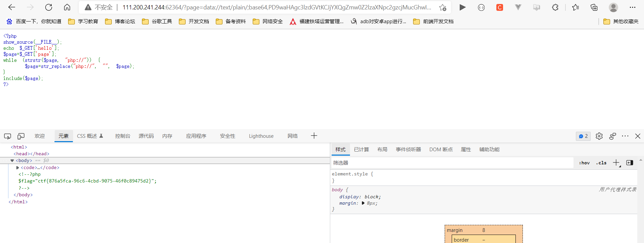Viewport: 644px width, 243px height.
Task: Toggle the computed styles sidebar
Action: [630, 163]
